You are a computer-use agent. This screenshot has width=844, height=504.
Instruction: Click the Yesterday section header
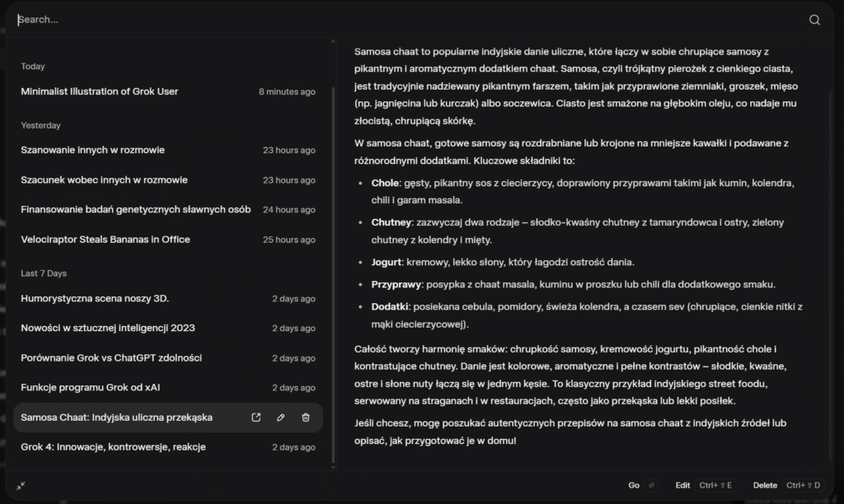[x=41, y=125]
